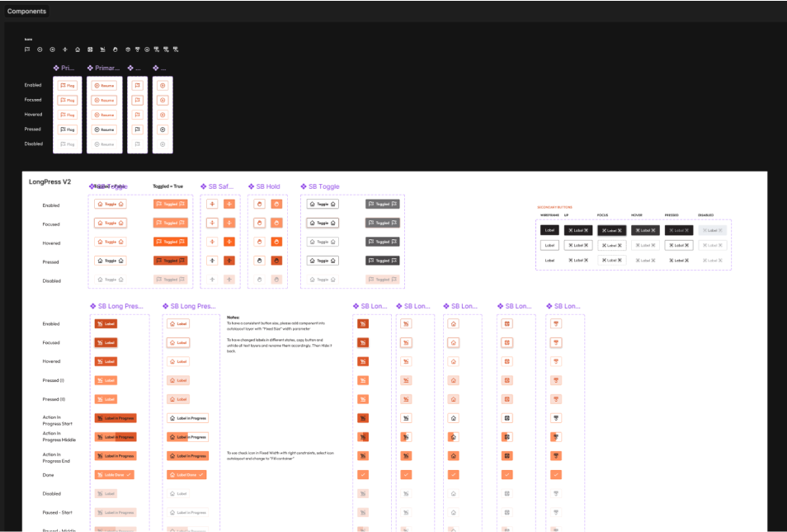Click the Components page label

click(x=26, y=12)
